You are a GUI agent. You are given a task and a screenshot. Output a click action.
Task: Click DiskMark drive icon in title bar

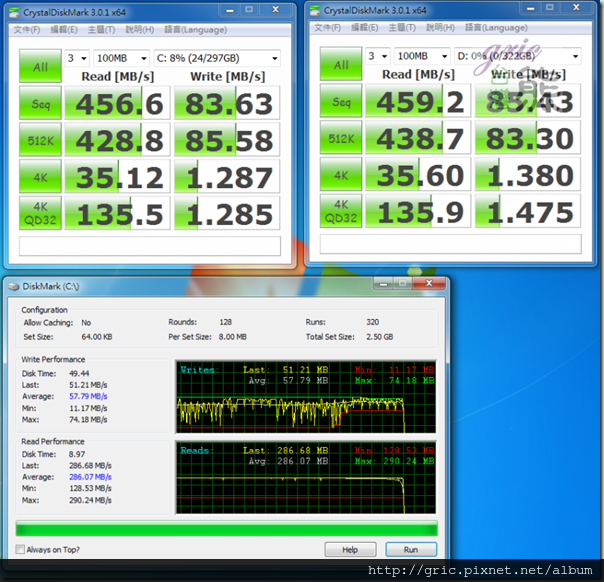pyautogui.click(x=14, y=287)
